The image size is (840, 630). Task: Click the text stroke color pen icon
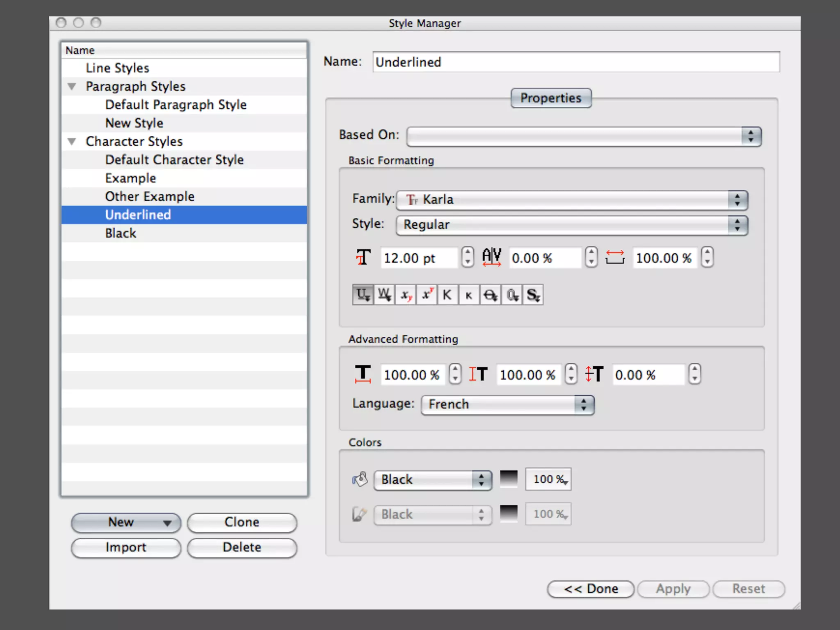pyautogui.click(x=359, y=514)
